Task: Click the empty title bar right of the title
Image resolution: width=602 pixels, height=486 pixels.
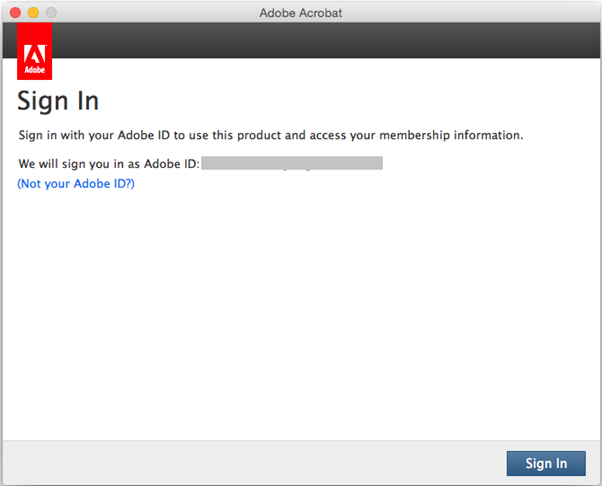Action: pos(480,12)
